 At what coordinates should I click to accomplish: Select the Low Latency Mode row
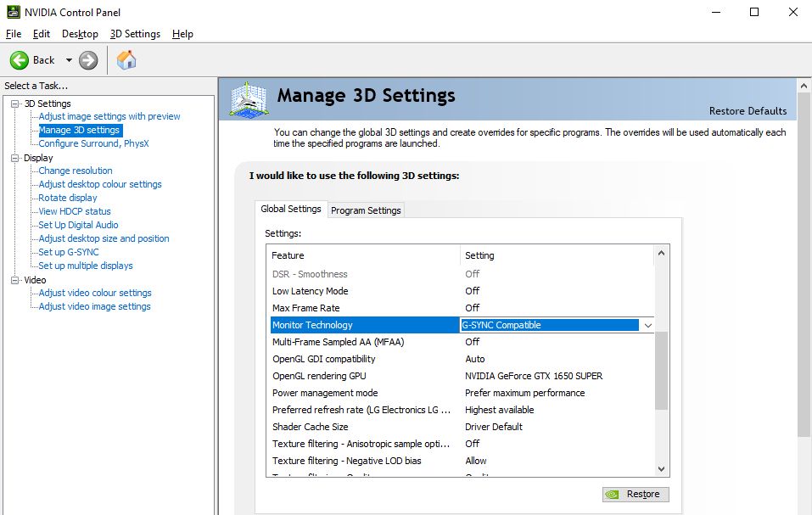[311, 291]
